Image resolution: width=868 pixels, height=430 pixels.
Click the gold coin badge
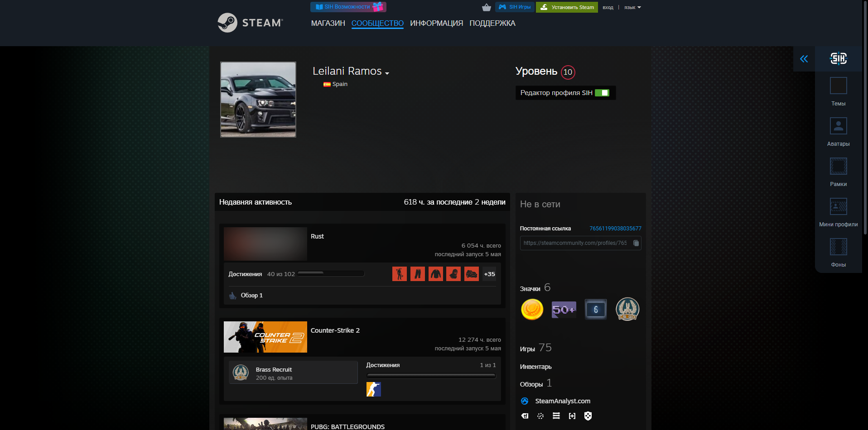point(532,310)
